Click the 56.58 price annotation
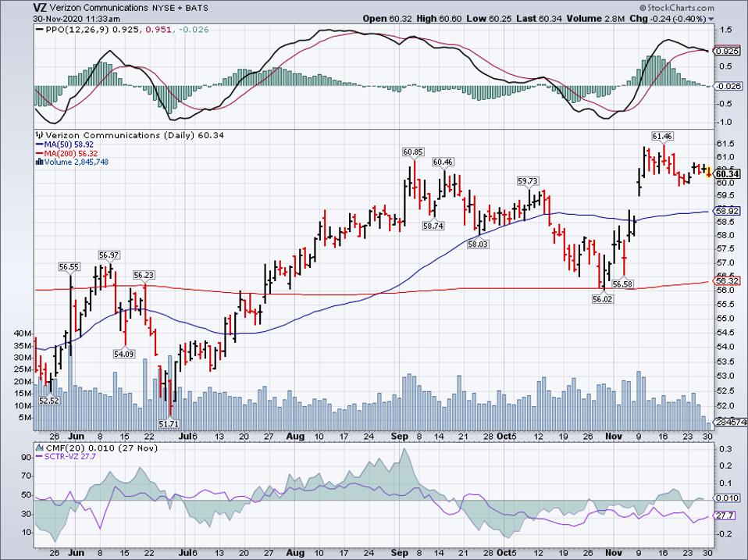The image size is (748, 560). 622,284
